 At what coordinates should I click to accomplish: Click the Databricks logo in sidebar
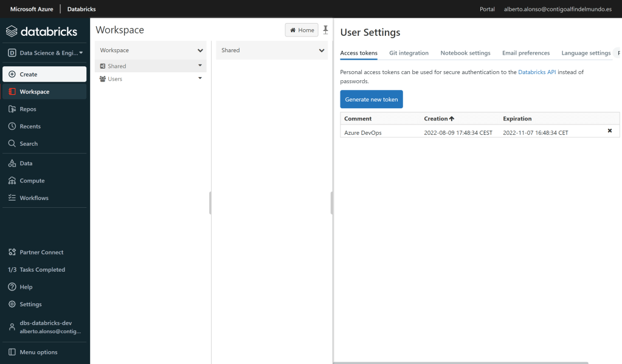[x=42, y=32]
